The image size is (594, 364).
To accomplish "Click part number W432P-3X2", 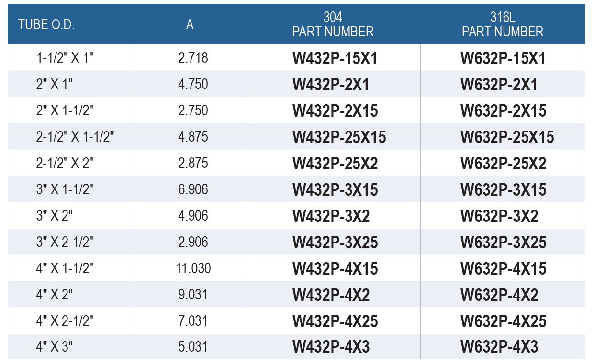I will point(331,217).
